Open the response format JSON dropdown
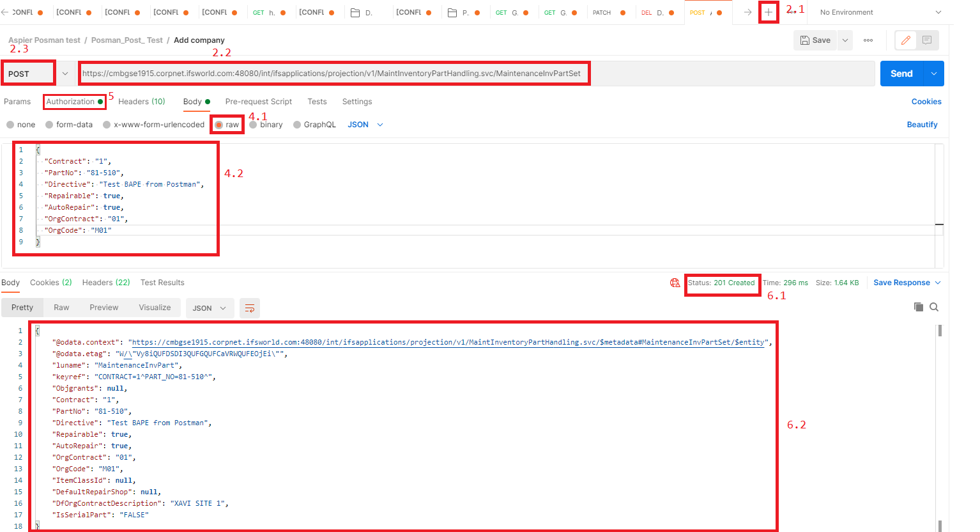This screenshot has width=980, height=532. pyautogui.click(x=210, y=308)
